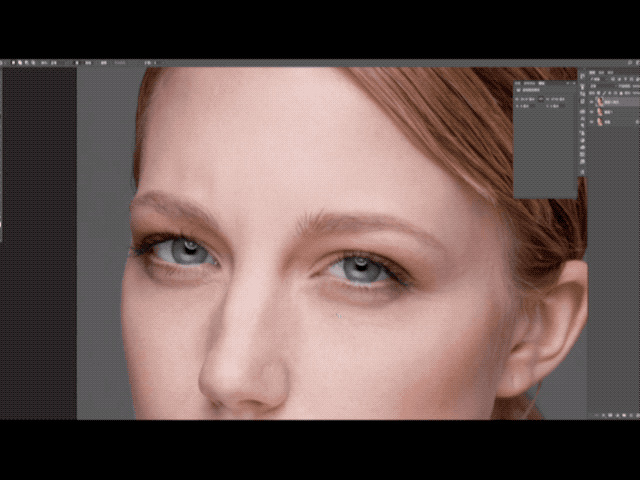Click the layer opacity field
The width and height of the screenshot is (640, 480).
click(636, 86)
